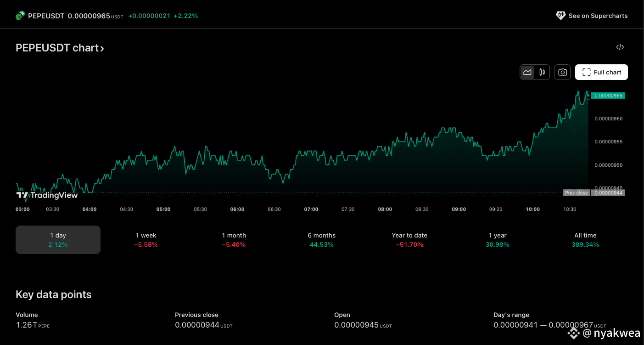Image resolution: width=644 pixels, height=345 pixels.
Task: Show the All time performance range
Action: pyautogui.click(x=585, y=240)
